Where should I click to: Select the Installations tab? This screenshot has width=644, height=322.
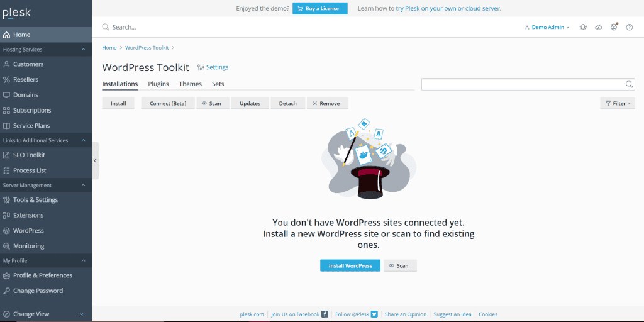tap(120, 84)
